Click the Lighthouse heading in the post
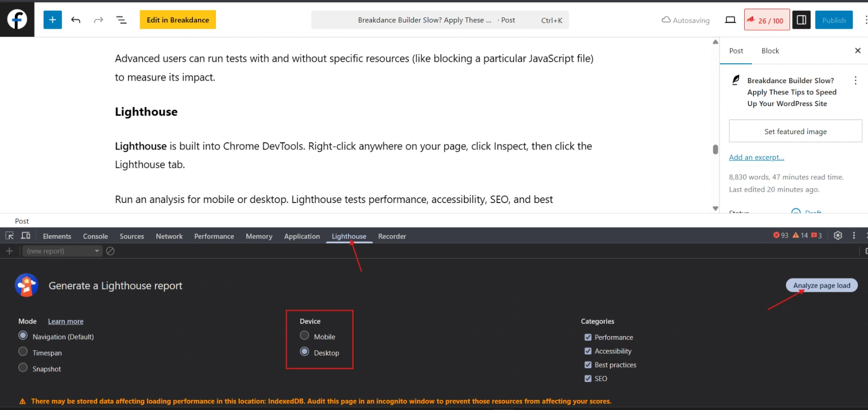This screenshot has height=410, width=868. (146, 112)
